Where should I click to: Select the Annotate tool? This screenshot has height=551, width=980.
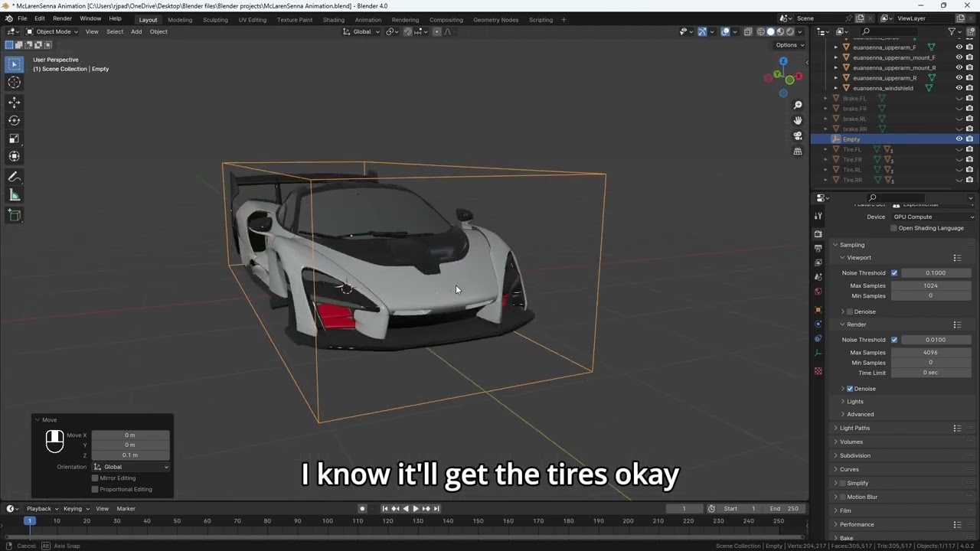[14, 177]
